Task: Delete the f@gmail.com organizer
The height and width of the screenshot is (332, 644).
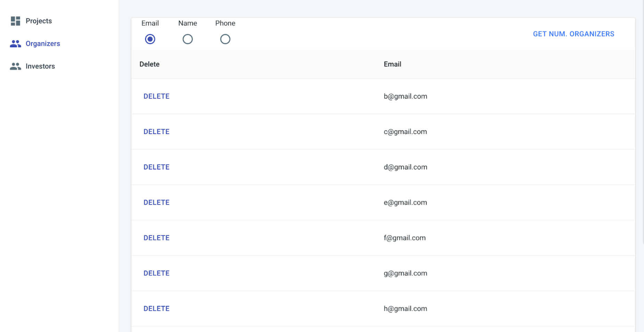Action: (156, 238)
